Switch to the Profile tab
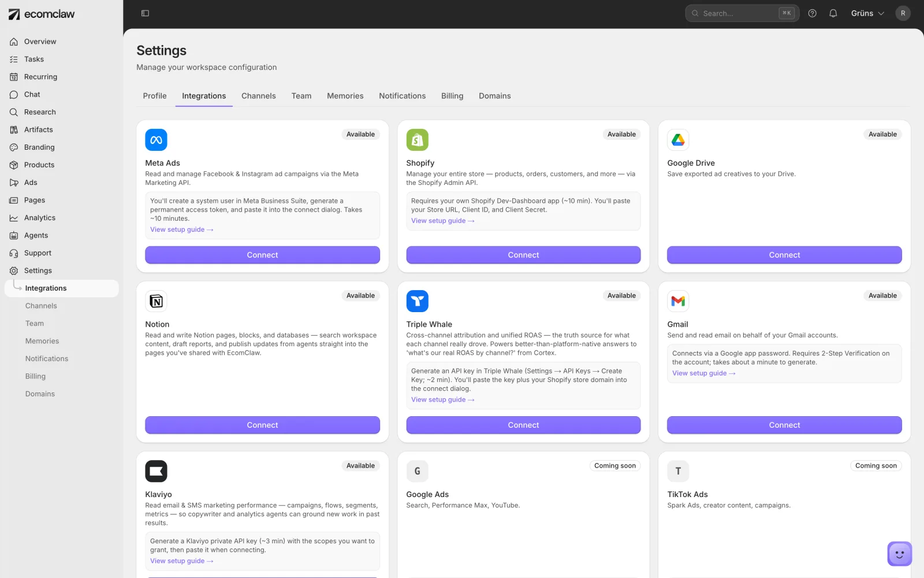924x578 pixels. click(155, 96)
